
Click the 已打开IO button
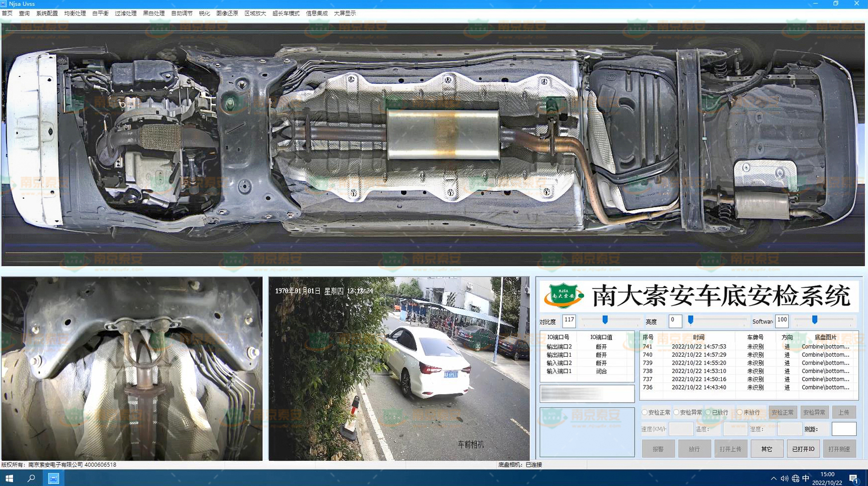click(x=803, y=449)
